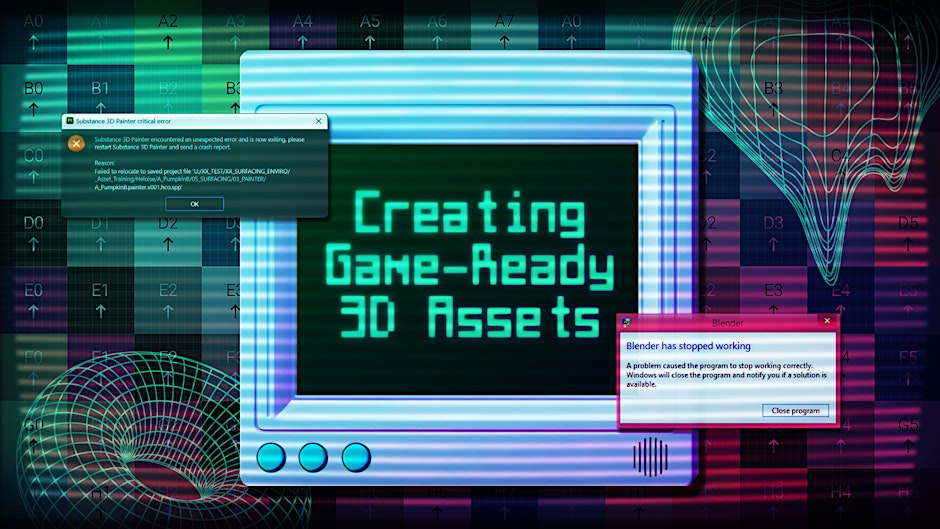Click the 'A_PumpkinB.painter.v001.hco.spp' file name text

[x=138, y=187]
